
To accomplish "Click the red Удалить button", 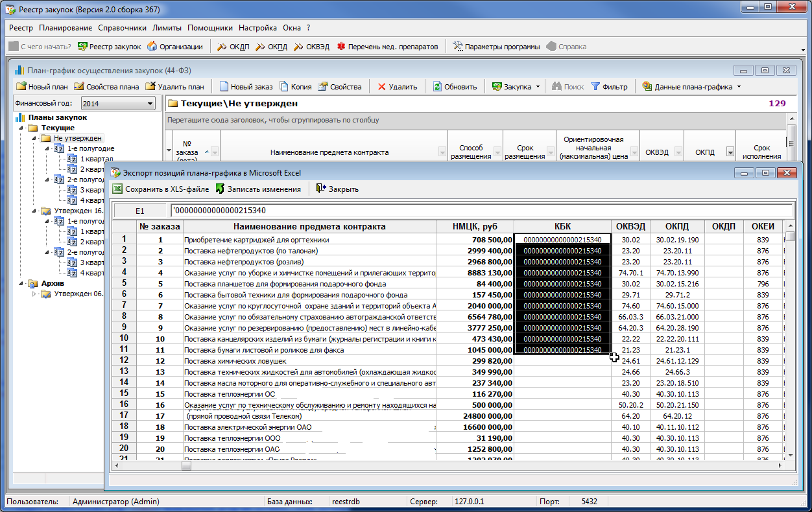I will point(397,87).
